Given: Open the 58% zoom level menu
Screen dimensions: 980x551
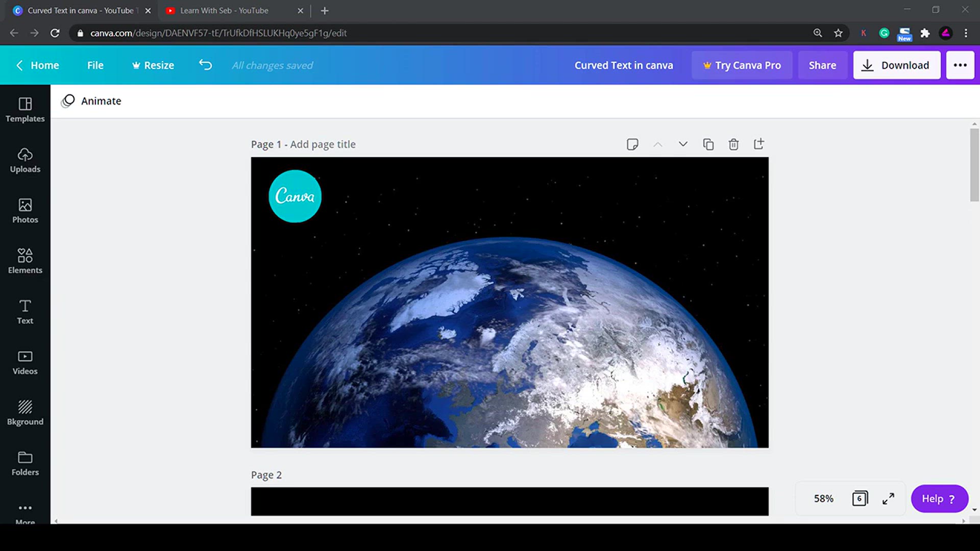Looking at the screenshot, I should (x=823, y=498).
